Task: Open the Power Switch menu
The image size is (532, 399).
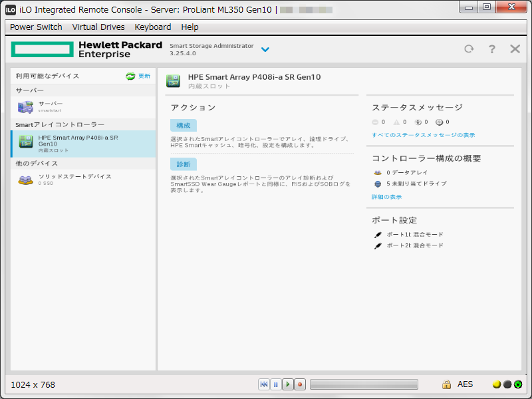Action: tap(36, 27)
